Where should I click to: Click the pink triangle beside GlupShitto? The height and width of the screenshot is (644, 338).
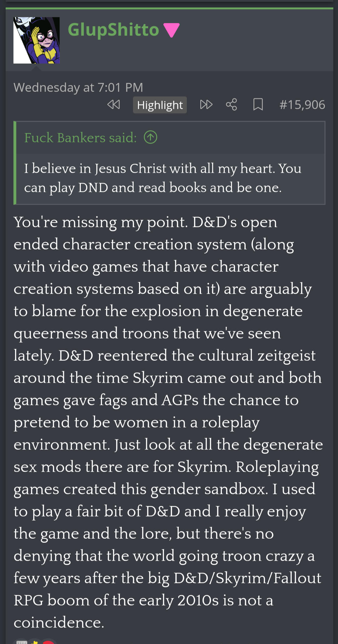tap(172, 30)
